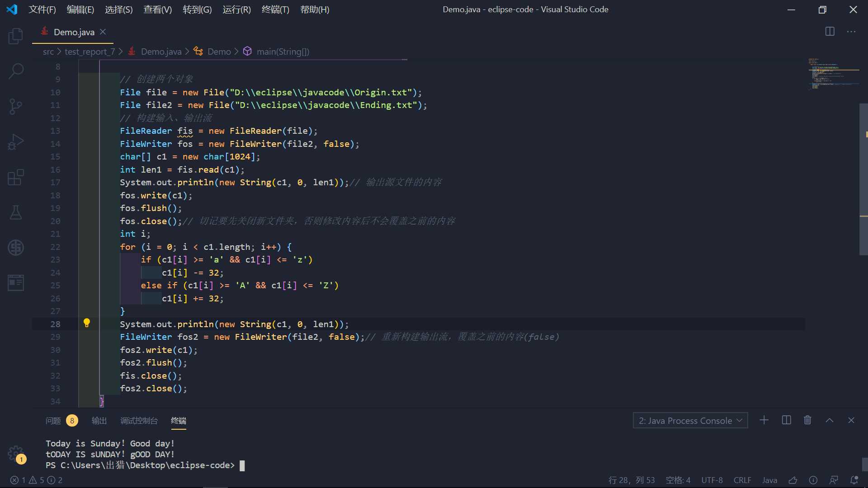Open the 终端(T) menu
This screenshot has width=868, height=488.
click(275, 9)
